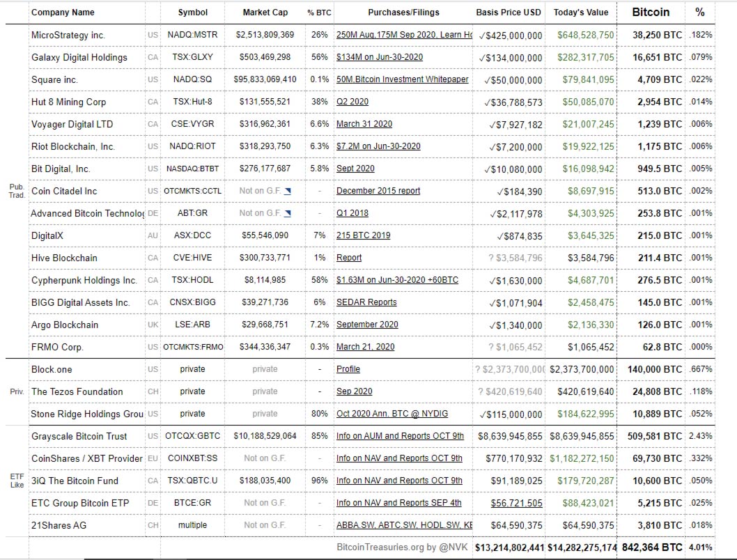Open DigitalX's 215 BTC 2019 link

click(364, 235)
